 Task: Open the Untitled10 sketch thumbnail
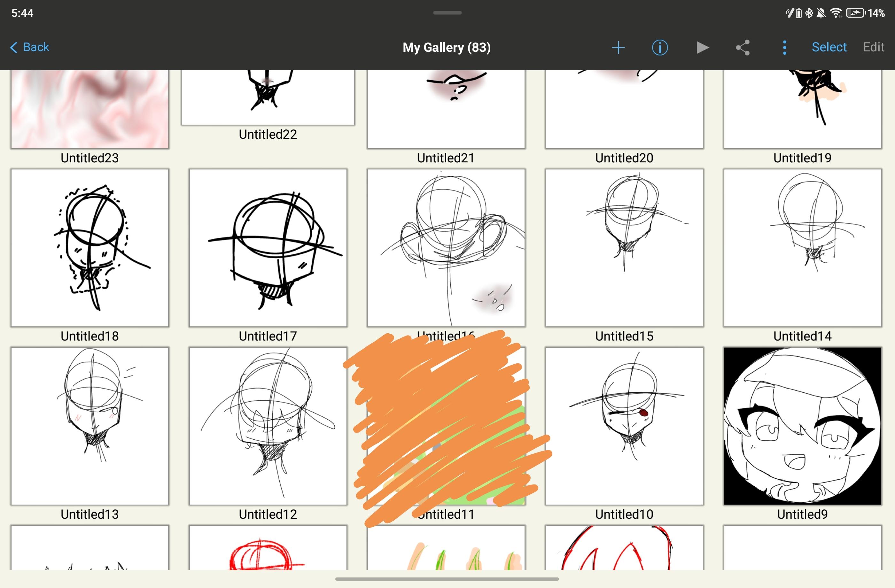point(624,426)
